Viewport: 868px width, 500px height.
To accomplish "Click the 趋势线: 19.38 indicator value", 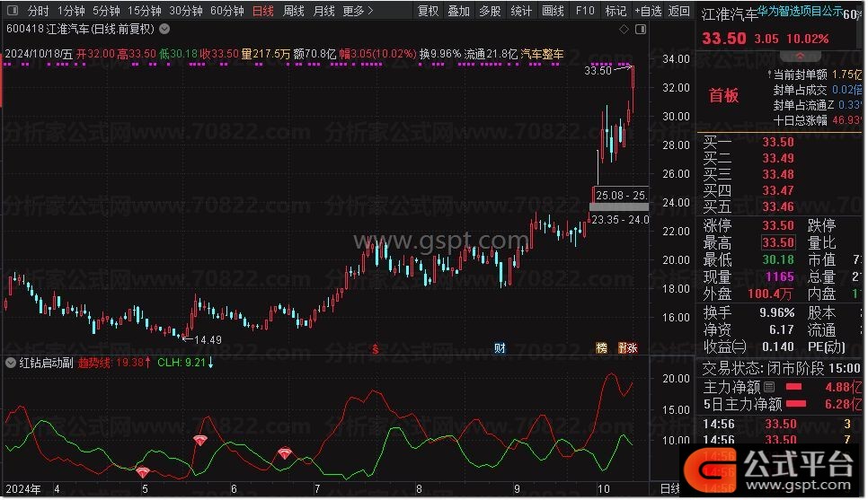I will click(x=114, y=363).
